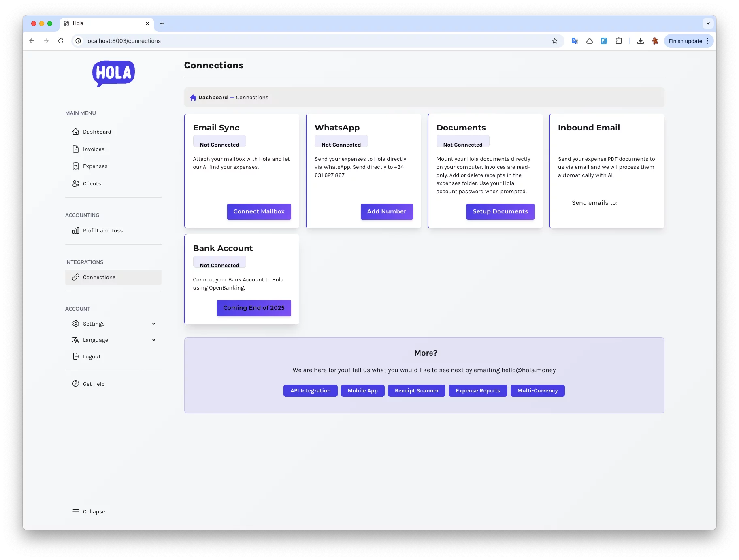
Task: Open a new browser tab
Action: coord(162,23)
